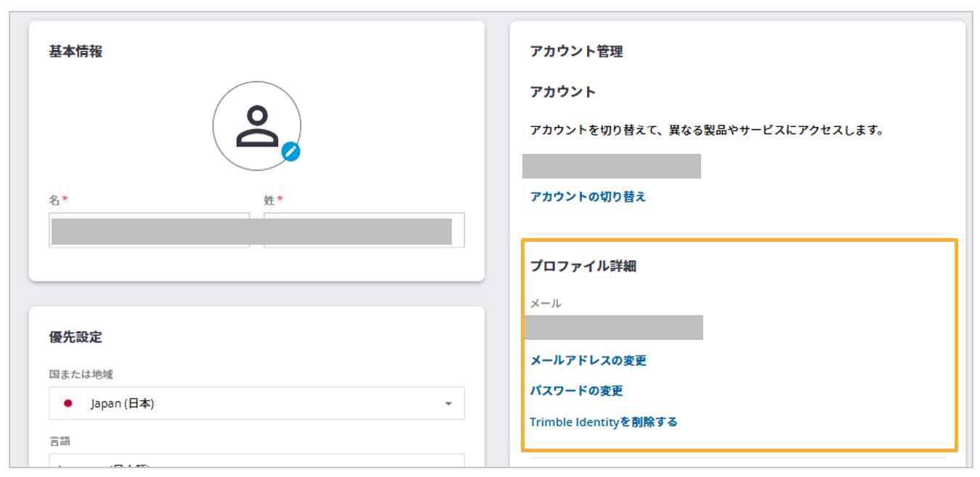The image size is (980, 477).
Task: Click the 基本情報 section heading
Action: point(76,52)
